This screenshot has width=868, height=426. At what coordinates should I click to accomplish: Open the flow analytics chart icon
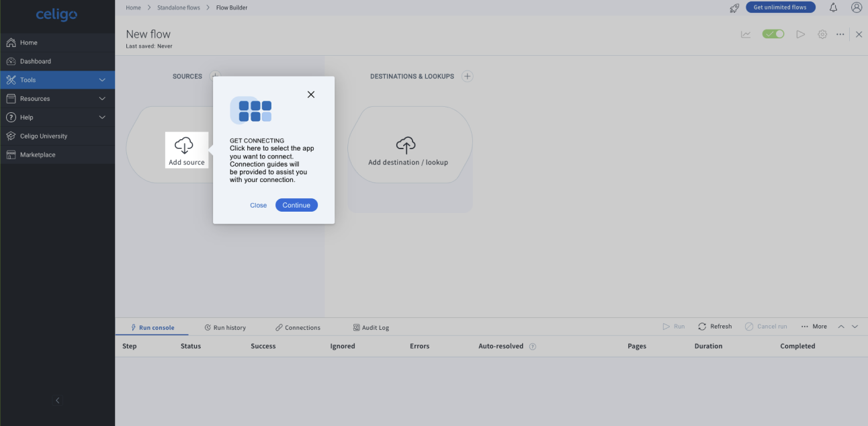pos(746,34)
